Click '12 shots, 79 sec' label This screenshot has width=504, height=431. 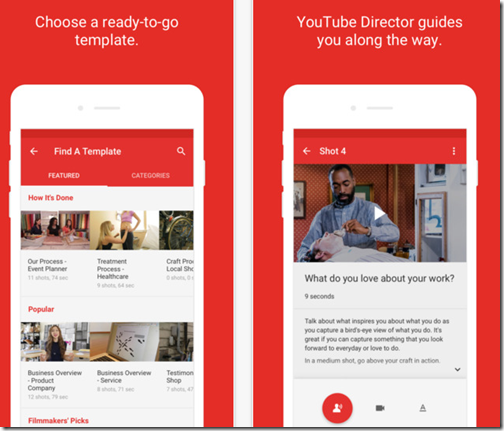tap(48, 397)
